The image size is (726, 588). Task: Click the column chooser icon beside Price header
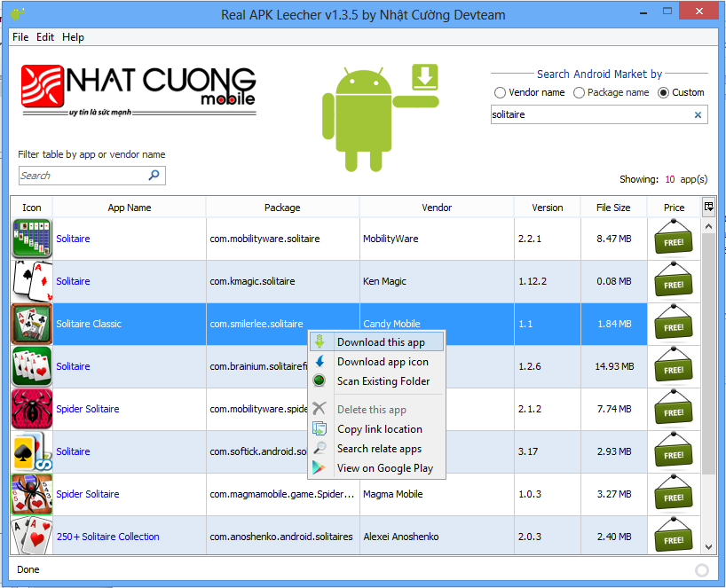(x=708, y=207)
